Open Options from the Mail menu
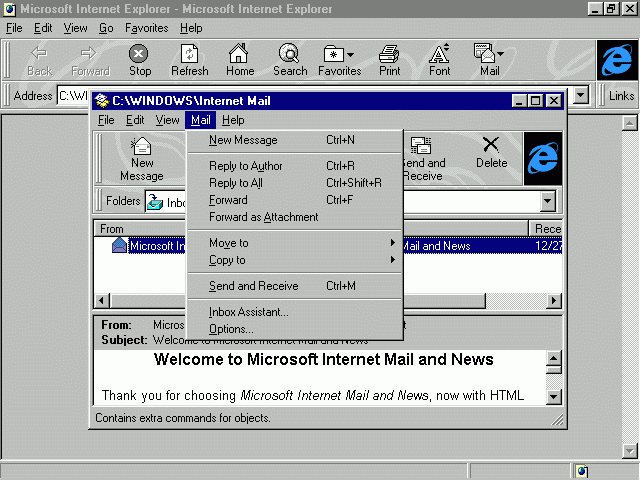This screenshot has height=480, width=640. point(295,329)
